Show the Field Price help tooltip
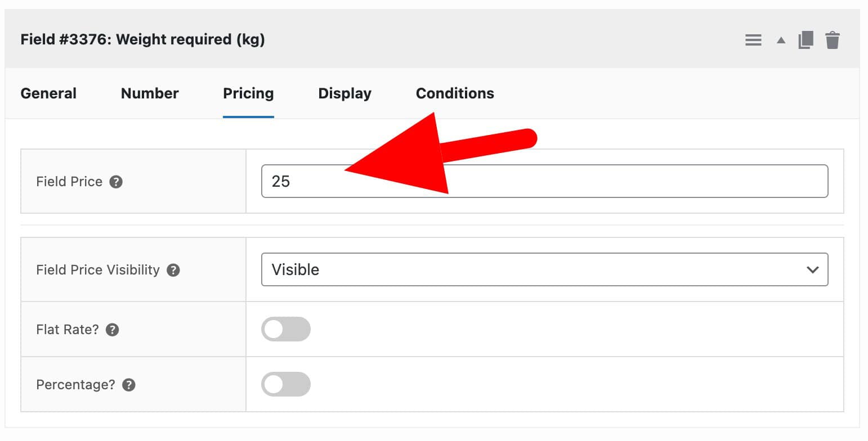868x441 pixels. (115, 181)
